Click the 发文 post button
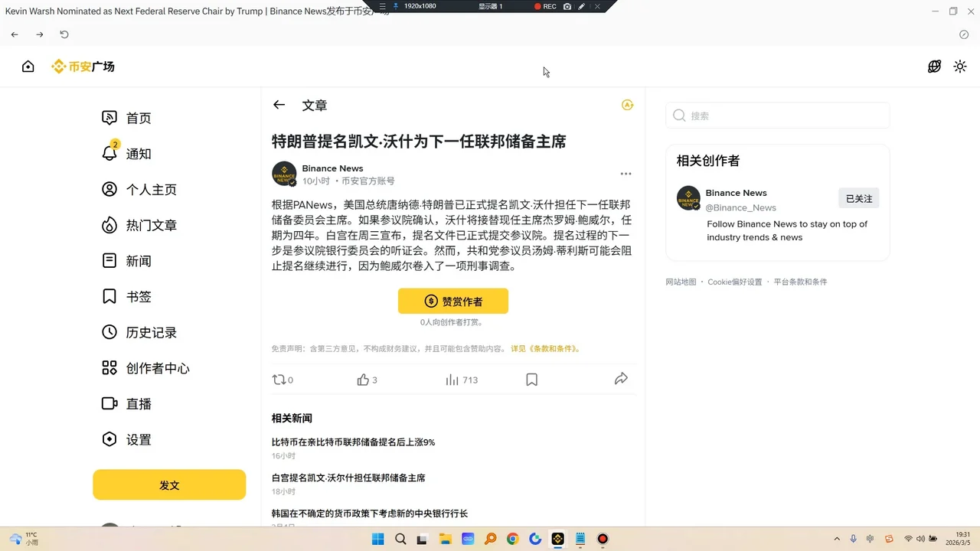980x551 pixels. tap(169, 485)
